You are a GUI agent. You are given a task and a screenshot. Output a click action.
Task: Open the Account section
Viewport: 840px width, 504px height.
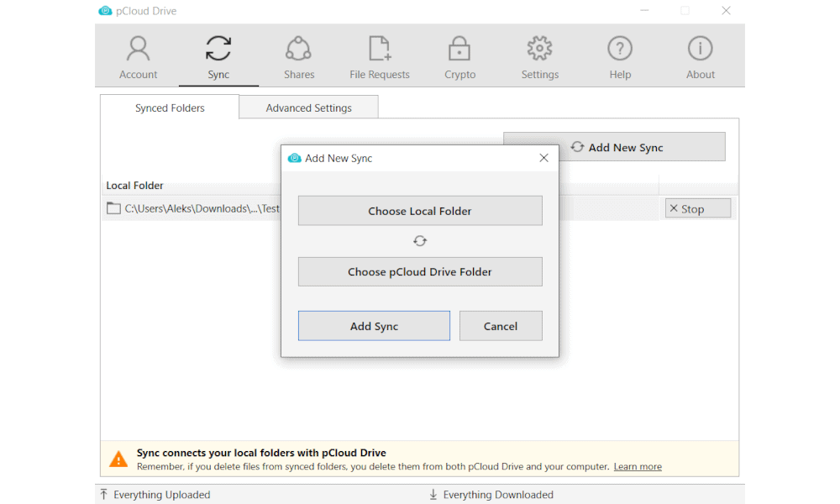coord(139,57)
